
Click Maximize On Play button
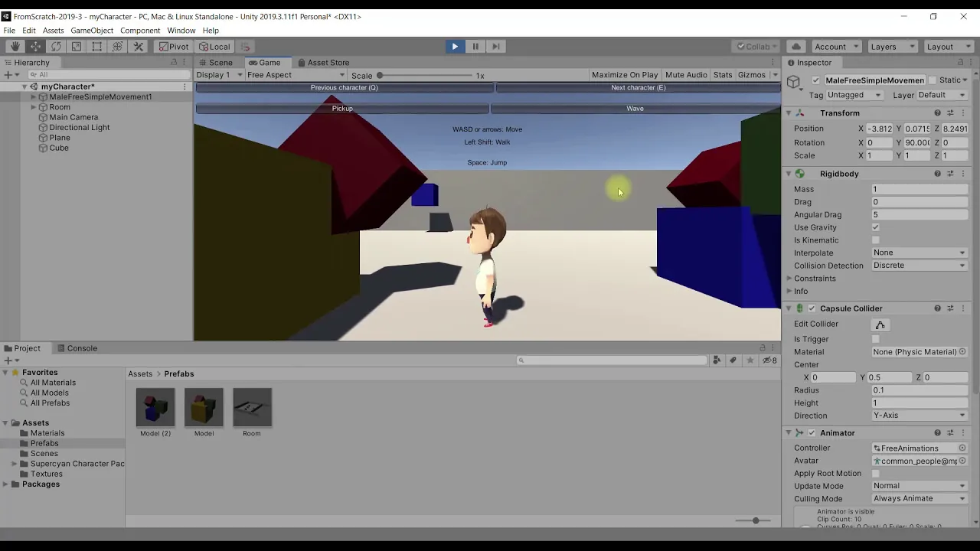(625, 75)
